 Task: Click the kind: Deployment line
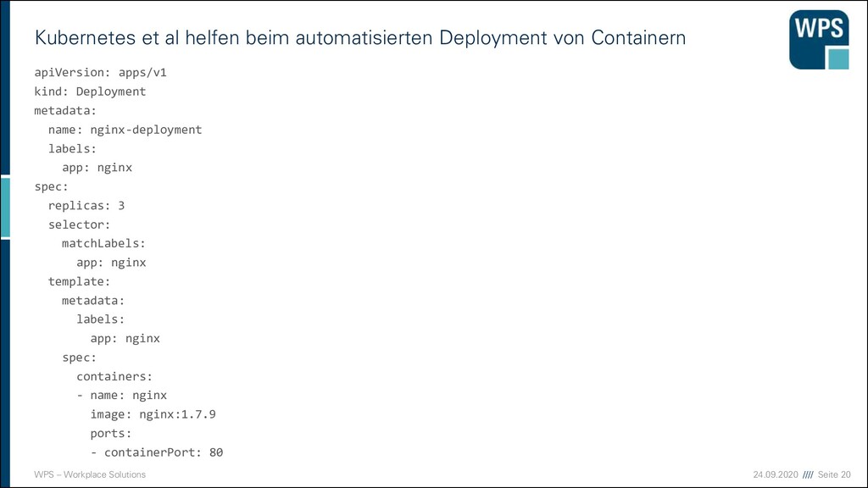(90, 91)
